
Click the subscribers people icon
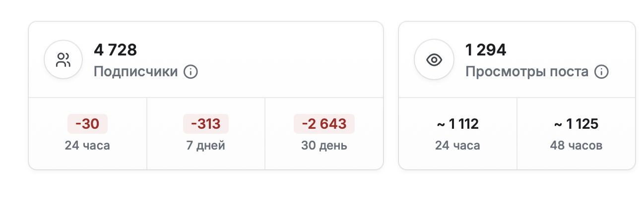(63, 60)
